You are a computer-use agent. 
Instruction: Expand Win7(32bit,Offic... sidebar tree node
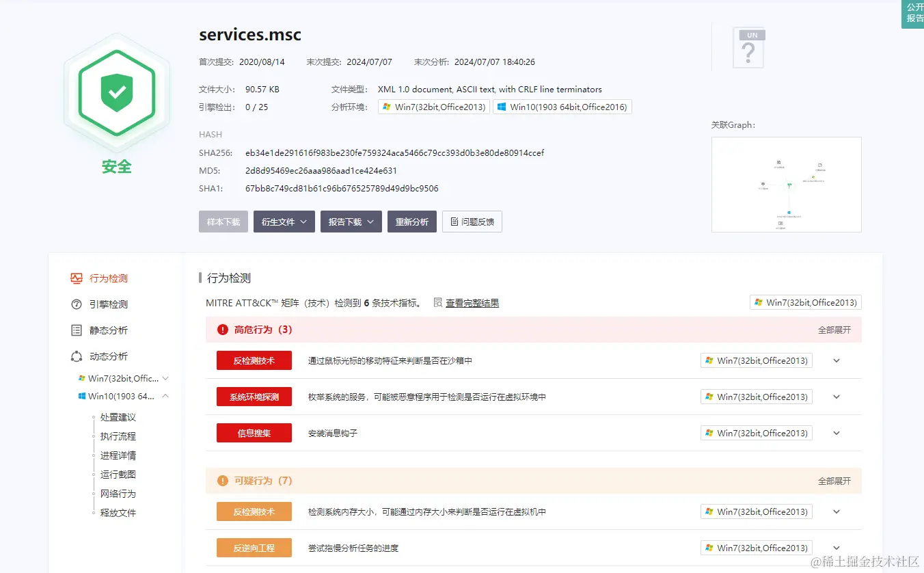pyautogui.click(x=165, y=378)
